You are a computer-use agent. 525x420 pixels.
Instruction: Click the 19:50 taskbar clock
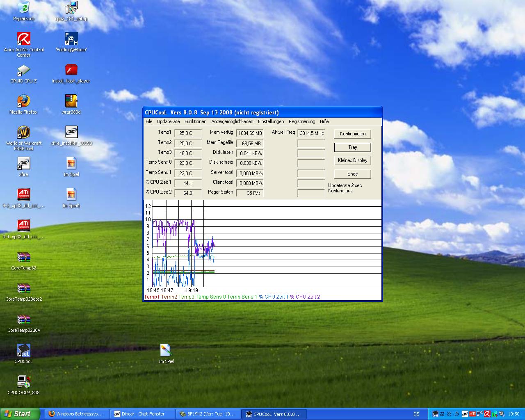(x=514, y=414)
